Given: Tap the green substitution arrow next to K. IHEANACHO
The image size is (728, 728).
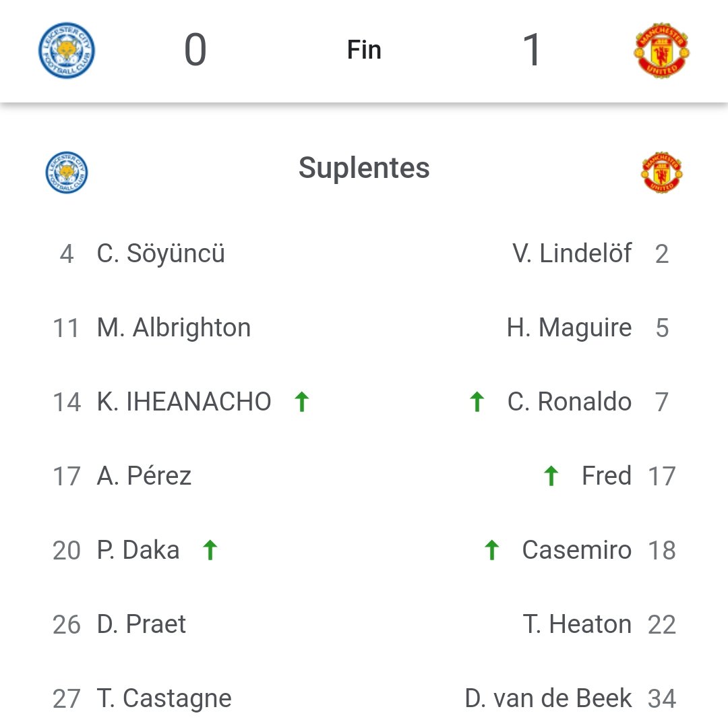Looking at the screenshot, I should click(x=302, y=402).
